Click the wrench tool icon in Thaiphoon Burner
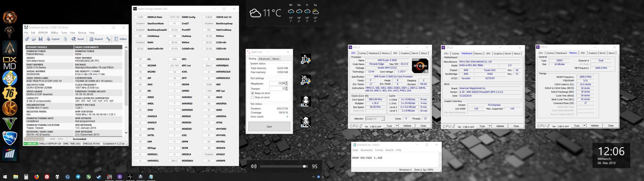Screen dimensions: 644x181 point(108,39)
